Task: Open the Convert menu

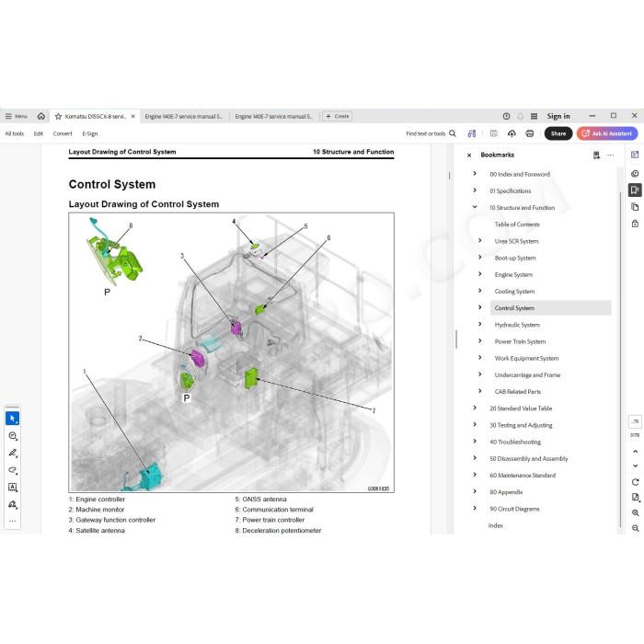Action: [63, 133]
